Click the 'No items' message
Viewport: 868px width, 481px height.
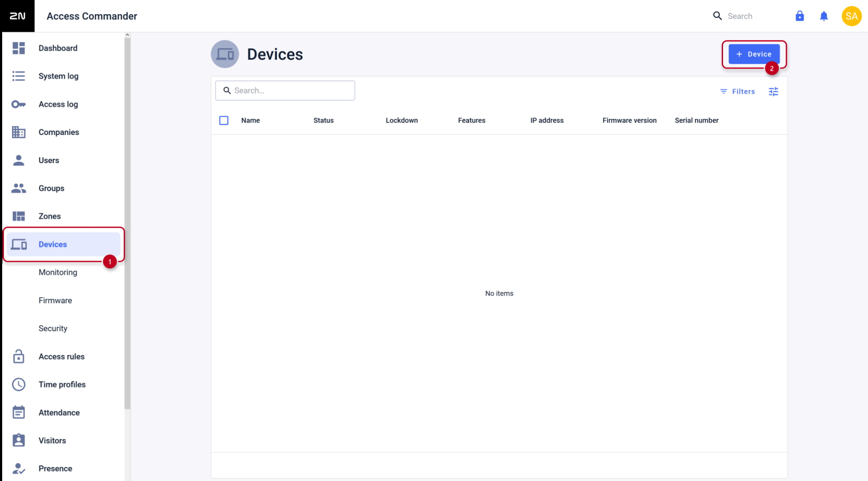coord(499,294)
